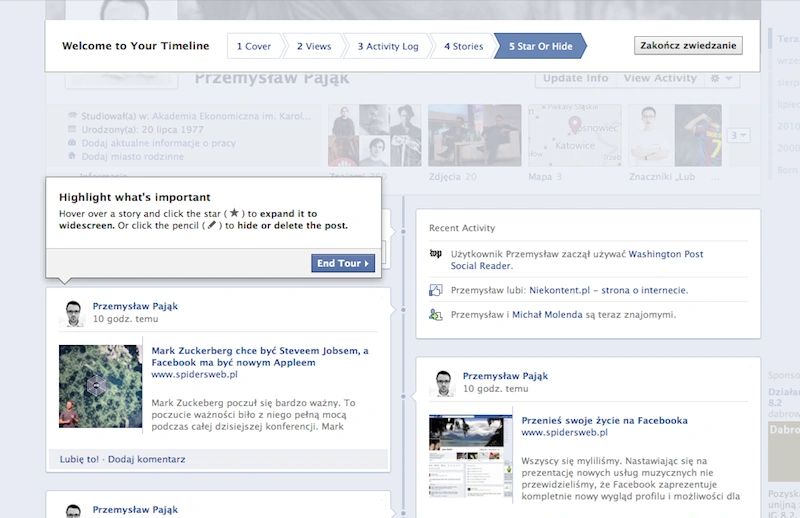Click Dodaj komentarz on the Zuckerberg post
800x518 pixels.
click(x=146, y=459)
